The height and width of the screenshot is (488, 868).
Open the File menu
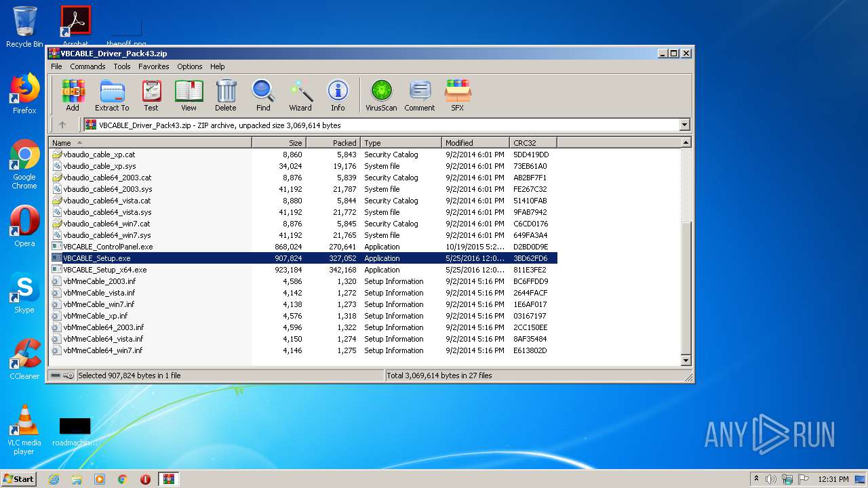(x=56, y=66)
